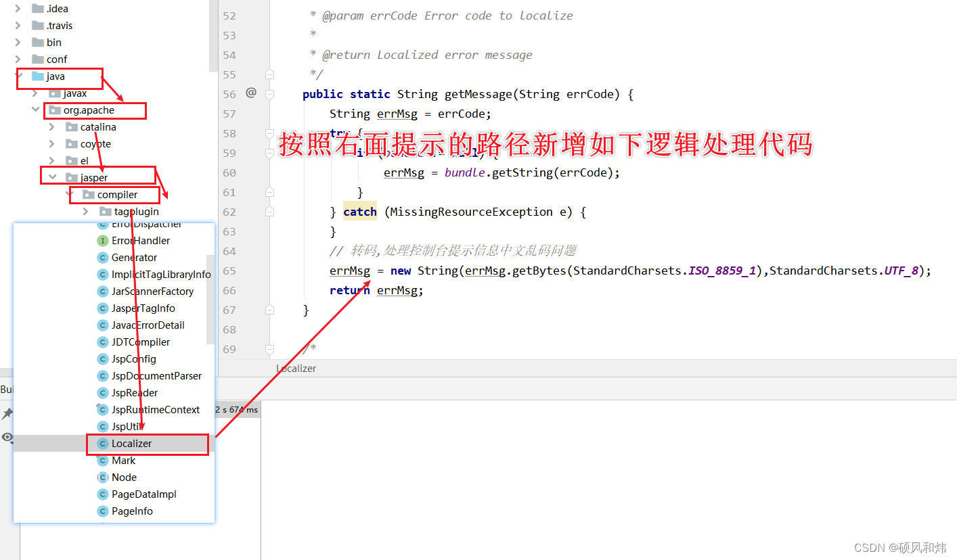
Task: Click the PageDataImpl class icon
Action: (x=103, y=494)
